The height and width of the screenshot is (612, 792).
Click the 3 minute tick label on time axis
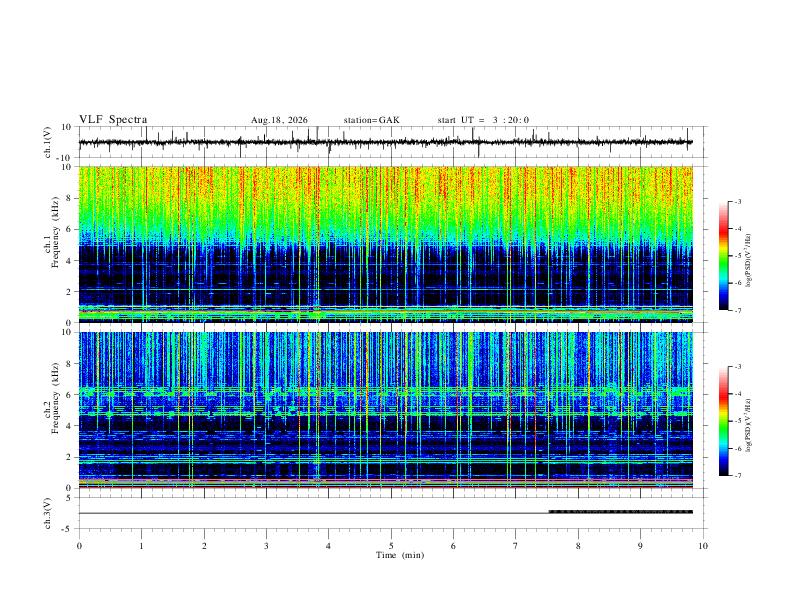click(x=266, y=546)
